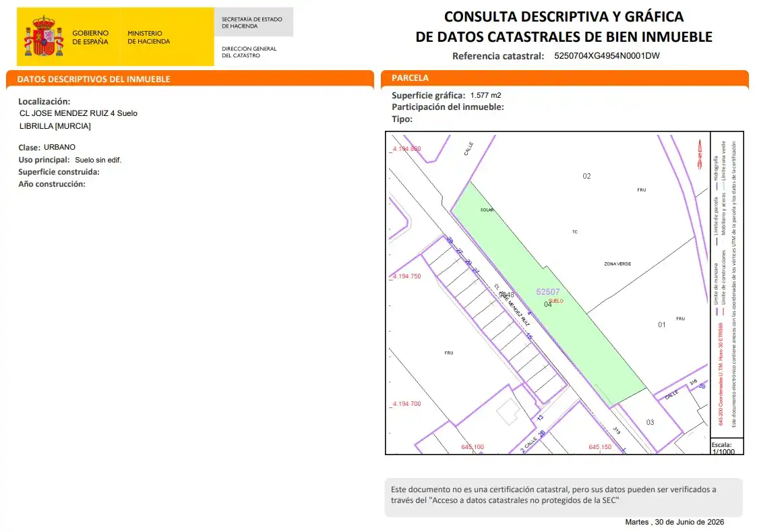
Task: Click the map coordinate '645.150'
Action: 600,447
